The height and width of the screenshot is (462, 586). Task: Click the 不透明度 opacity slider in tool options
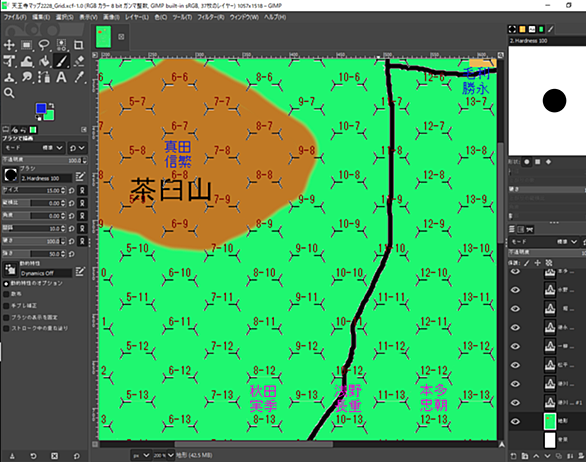[44, 160]
